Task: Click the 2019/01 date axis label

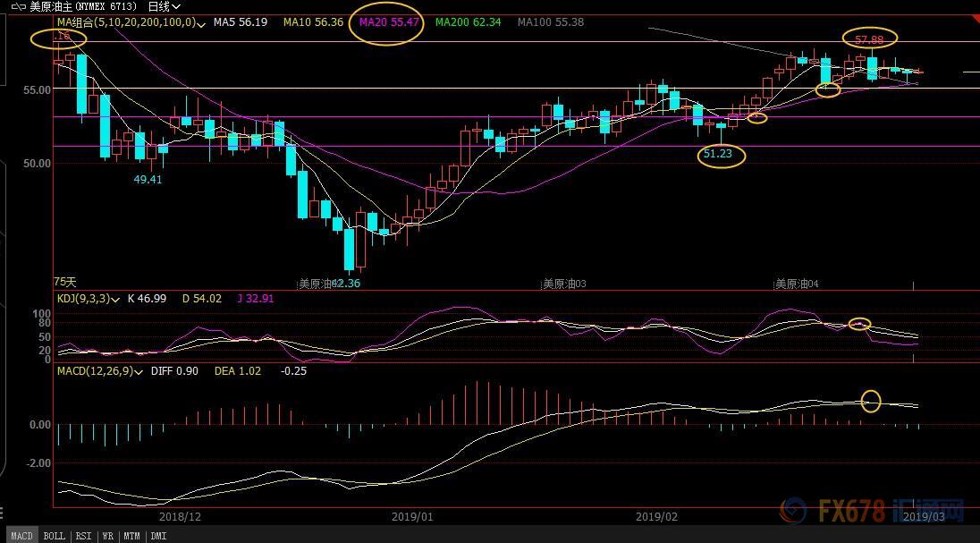Action: (x=412, y=517)
